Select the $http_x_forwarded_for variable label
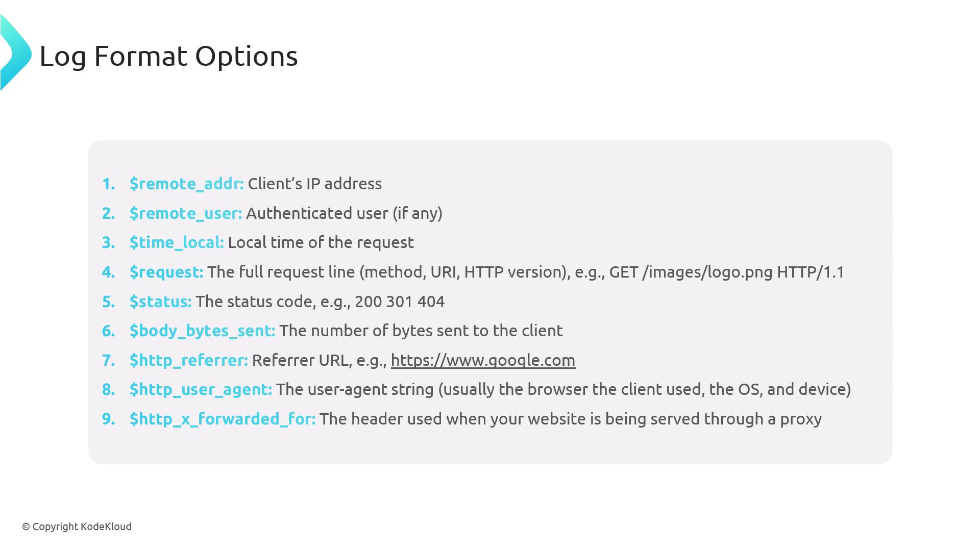 point(222,419)
